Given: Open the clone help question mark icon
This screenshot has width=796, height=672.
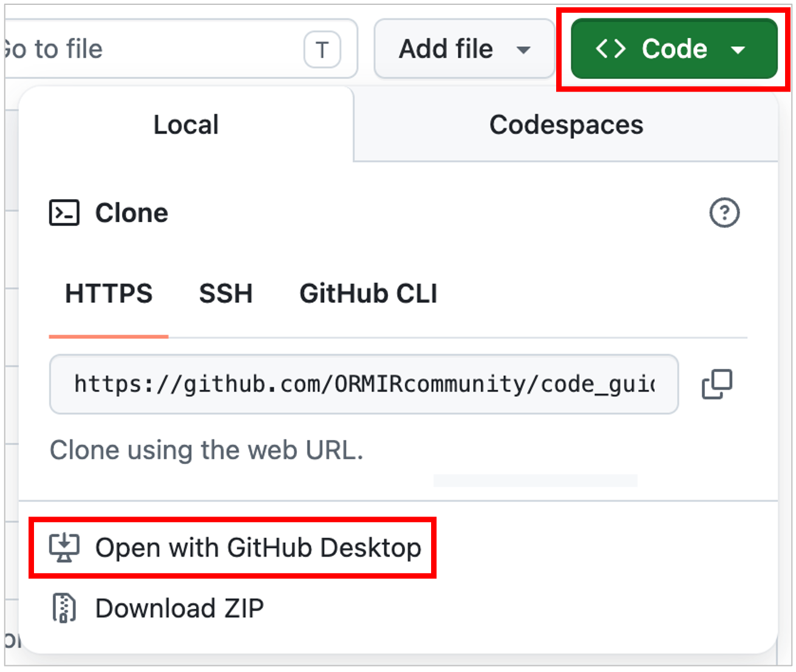Looking at the screenshot, I should 724,213.
